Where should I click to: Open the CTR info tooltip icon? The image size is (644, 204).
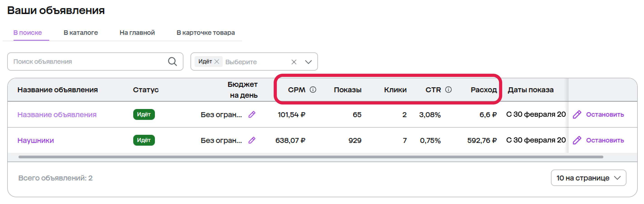[448, 90]
